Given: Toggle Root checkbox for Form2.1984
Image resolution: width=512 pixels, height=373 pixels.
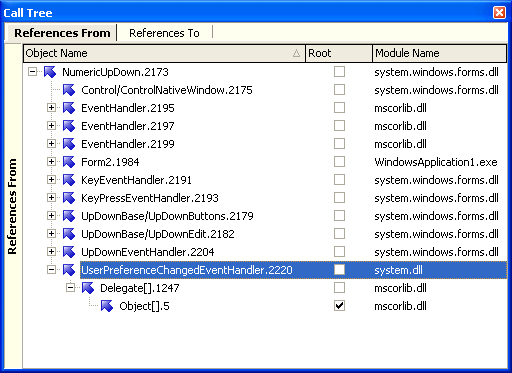Looking at the screenshot, I should pos(339,162).
